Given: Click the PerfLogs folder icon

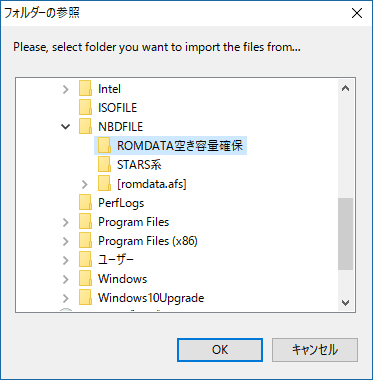Looking at the screenshot, I should point(85,203).
